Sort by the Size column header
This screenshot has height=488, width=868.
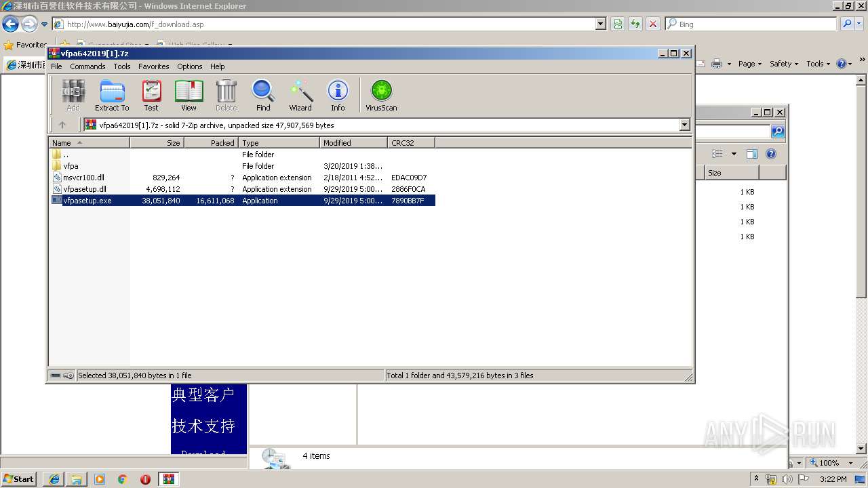pos(157,143)
